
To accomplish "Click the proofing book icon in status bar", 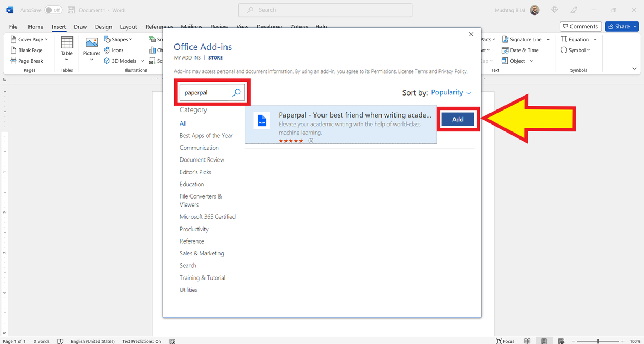I will pos(61,341).
